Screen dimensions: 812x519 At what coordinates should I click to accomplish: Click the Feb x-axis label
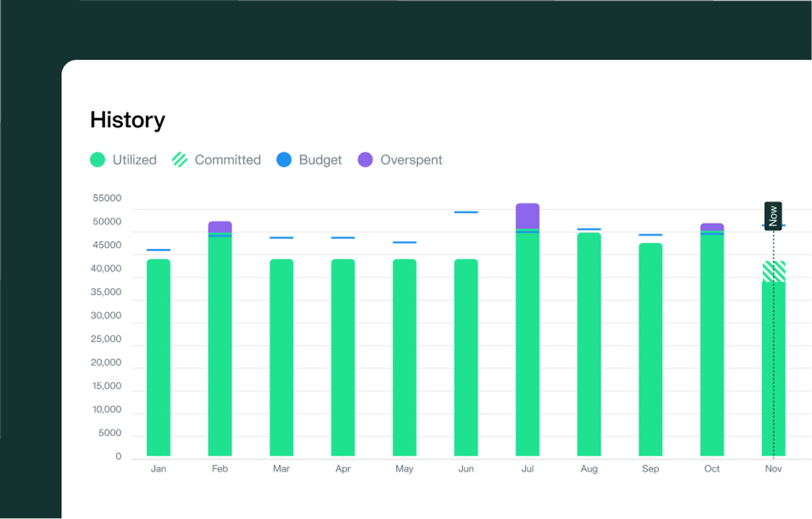point(220,469)
